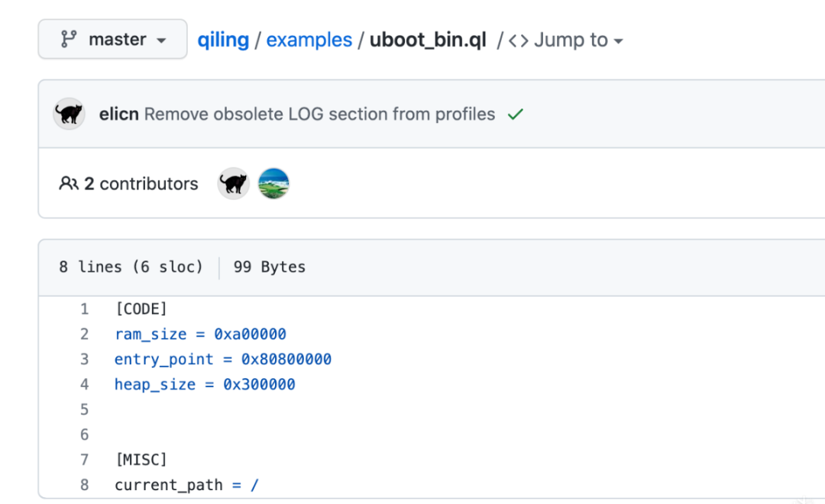Select line number 4 for heap_size

tap(84, 384)
